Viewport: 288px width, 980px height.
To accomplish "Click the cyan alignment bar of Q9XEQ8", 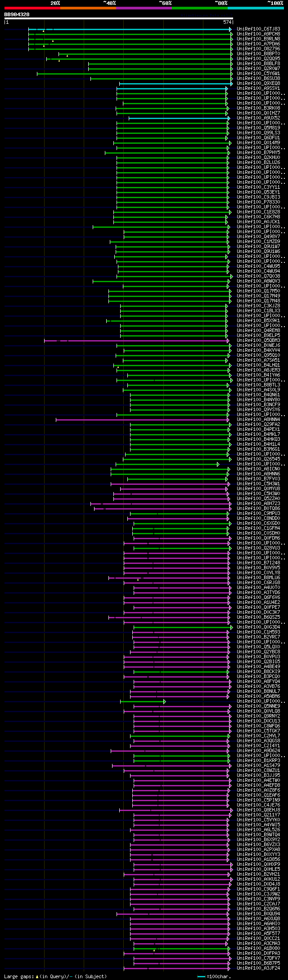I will (x=175, y=84).
